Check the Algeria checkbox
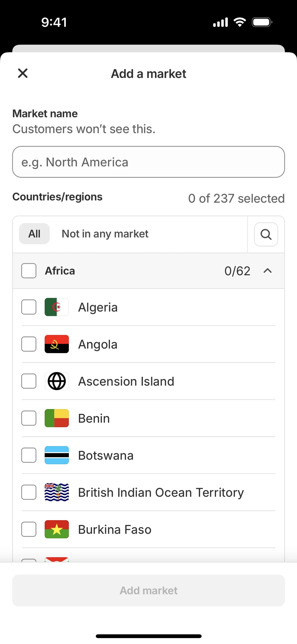This screenshot has width=297, height=644. tap(29, 307)
